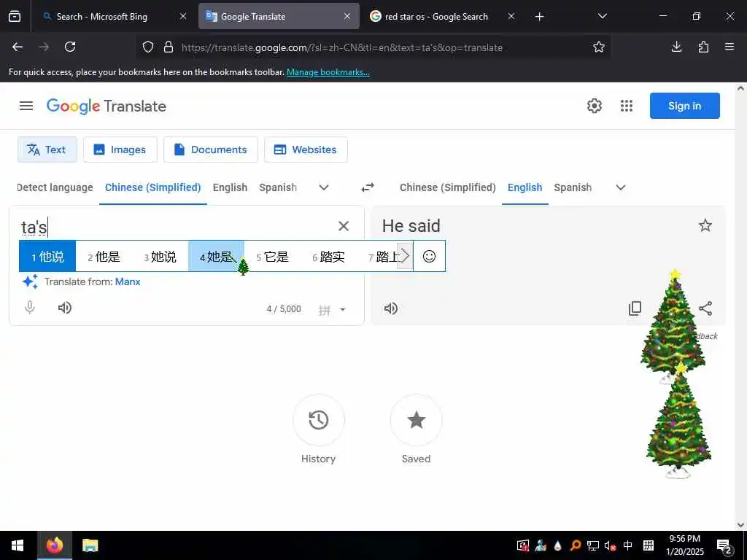Viewport: 747px width, 560px height.
Task: Pick IME candidate 3 她说
Action: 160,256
